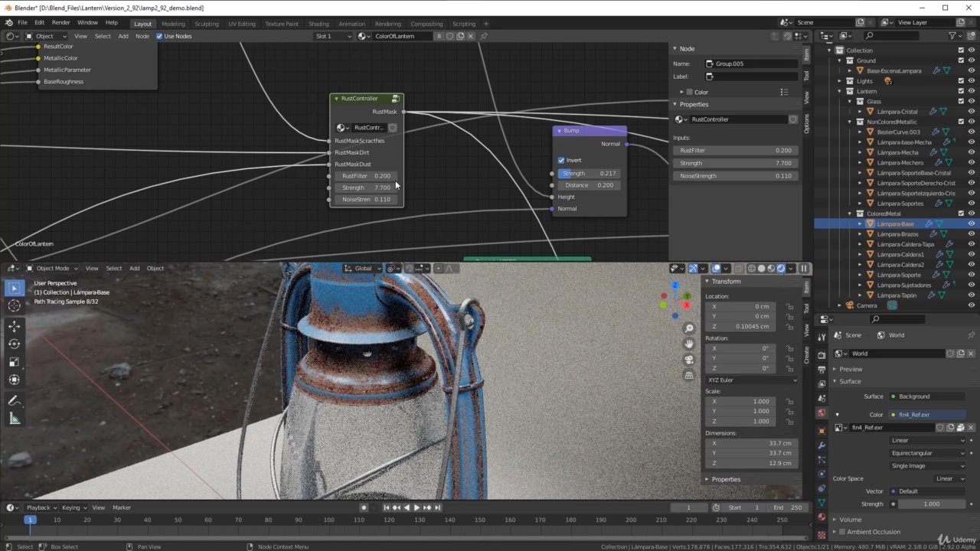Open the Modifier properties wrench tab
Image resolution: width=980 pixels, height=551 pixels.
tap(822, 445)
